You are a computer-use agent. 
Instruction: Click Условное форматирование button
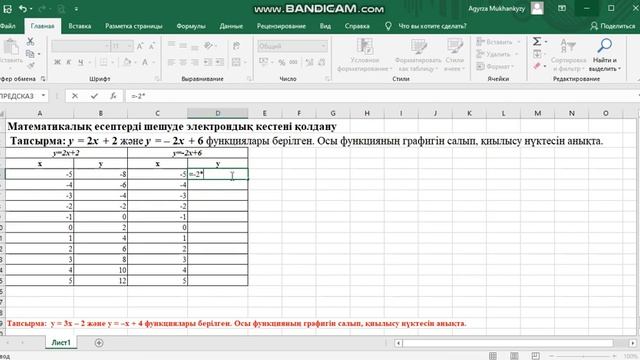click(364, 55)
